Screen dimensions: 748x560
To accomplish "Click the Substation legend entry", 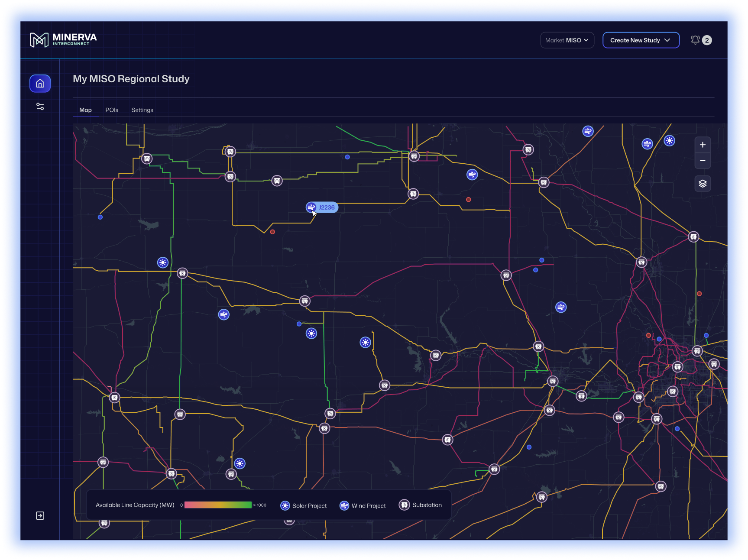I will click(421, 505).
